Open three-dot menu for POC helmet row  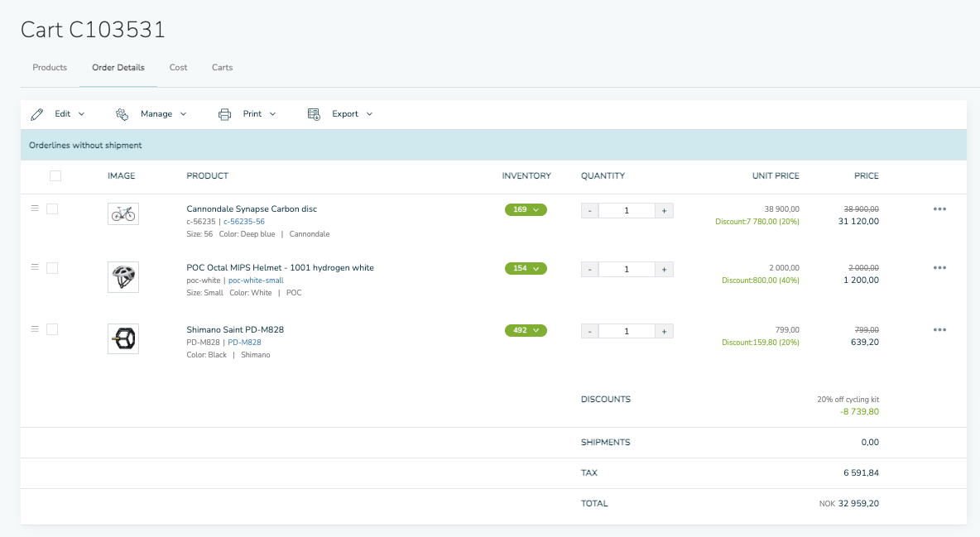[x=939, y=268]
